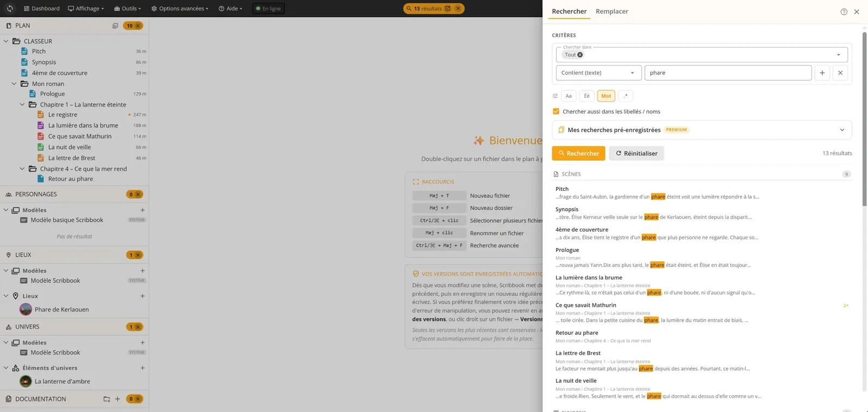The height and width of the screenshot is (412, 868).
Task: Click the Réinitialiser button
Action: [636, 154]
